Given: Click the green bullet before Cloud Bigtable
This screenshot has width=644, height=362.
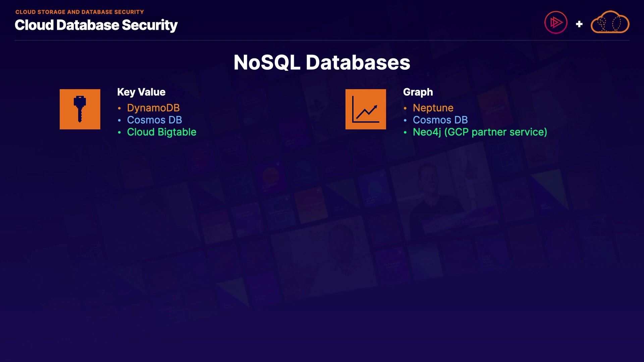Looking at the screenshot, I should pyautogui.click(x=119, y=132).
